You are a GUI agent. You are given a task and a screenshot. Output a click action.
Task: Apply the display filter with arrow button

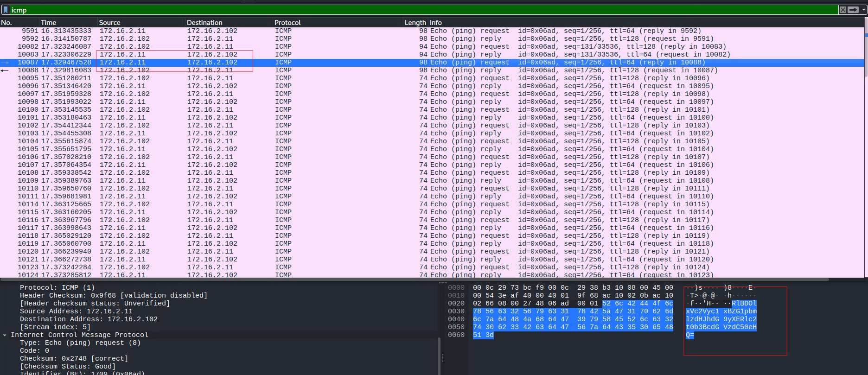coord(853,10)
